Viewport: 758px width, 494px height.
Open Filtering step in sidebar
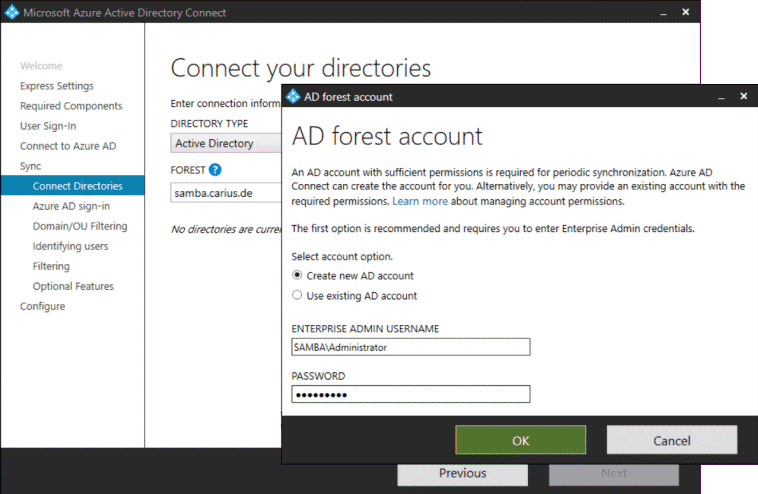[x=51, y=266]
